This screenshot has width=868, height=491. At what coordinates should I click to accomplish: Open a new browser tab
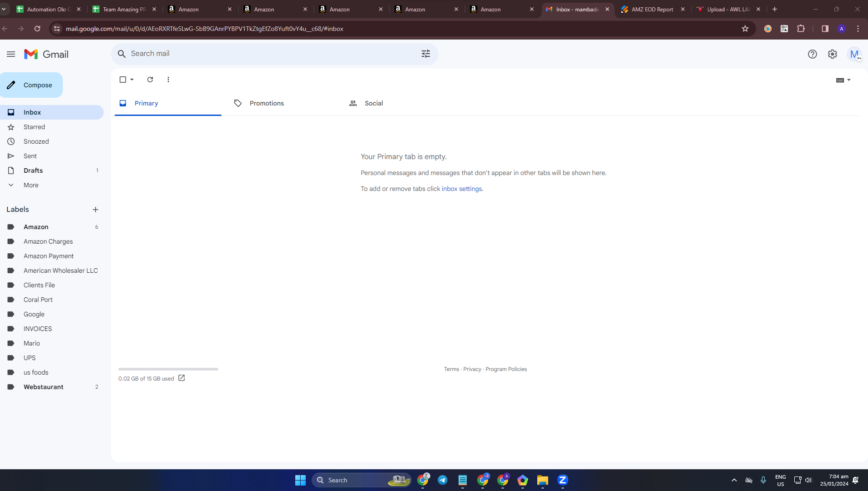click(775, 9)
